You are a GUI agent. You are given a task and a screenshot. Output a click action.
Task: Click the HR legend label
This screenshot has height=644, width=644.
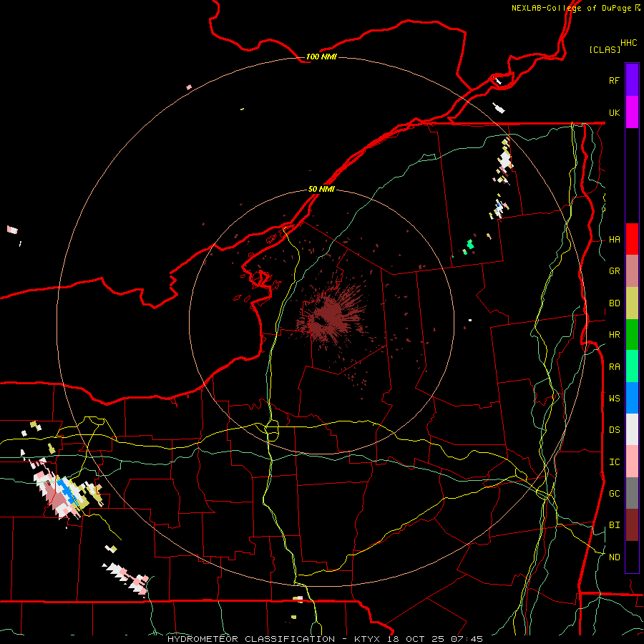614,335
